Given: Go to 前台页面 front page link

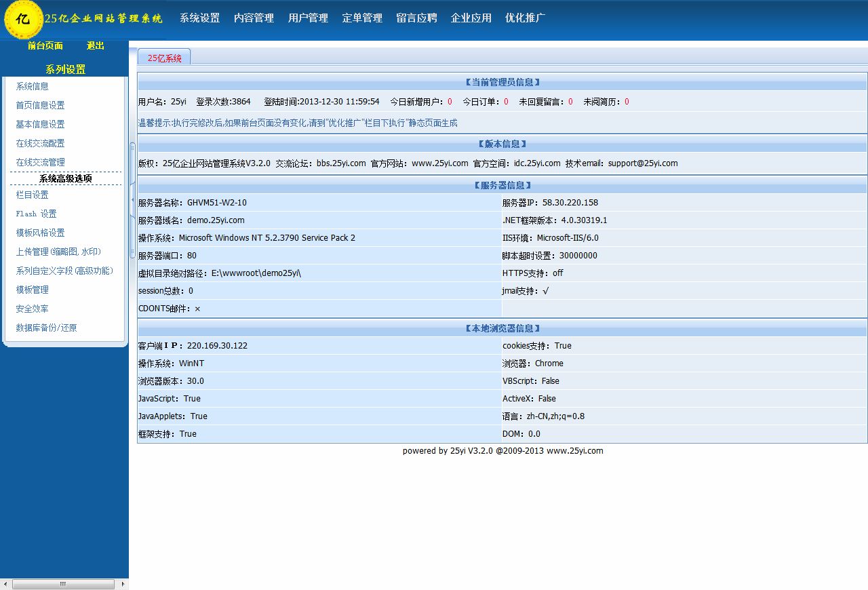Looking at the screenshot, I should pos(45,46).
